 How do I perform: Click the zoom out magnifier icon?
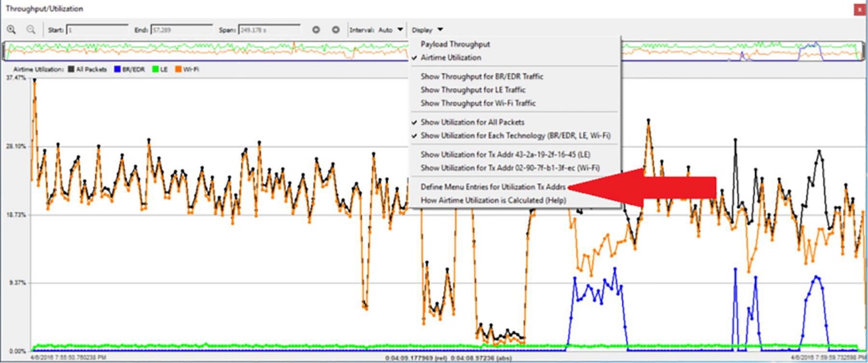tap(30, 30)
